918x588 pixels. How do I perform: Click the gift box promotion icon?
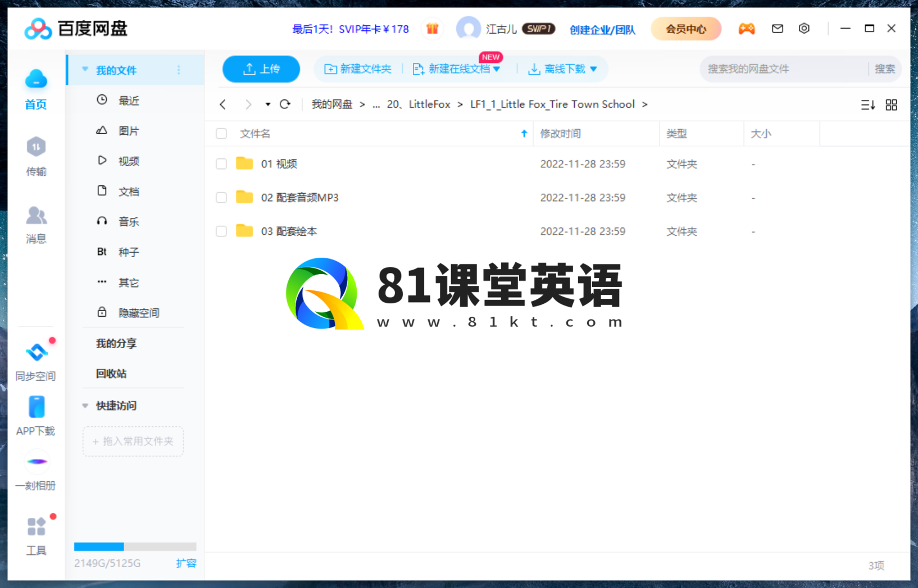[x=432, y=29]
